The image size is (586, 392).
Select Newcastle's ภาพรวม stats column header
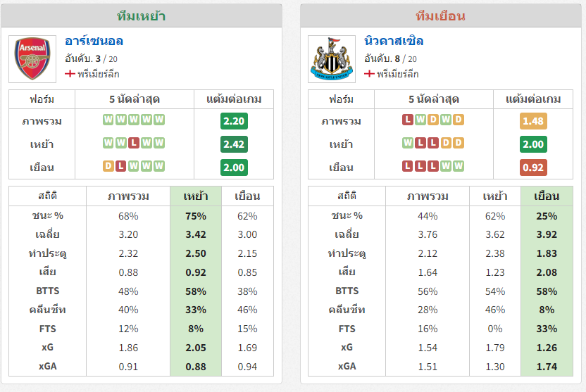(428, 196)
